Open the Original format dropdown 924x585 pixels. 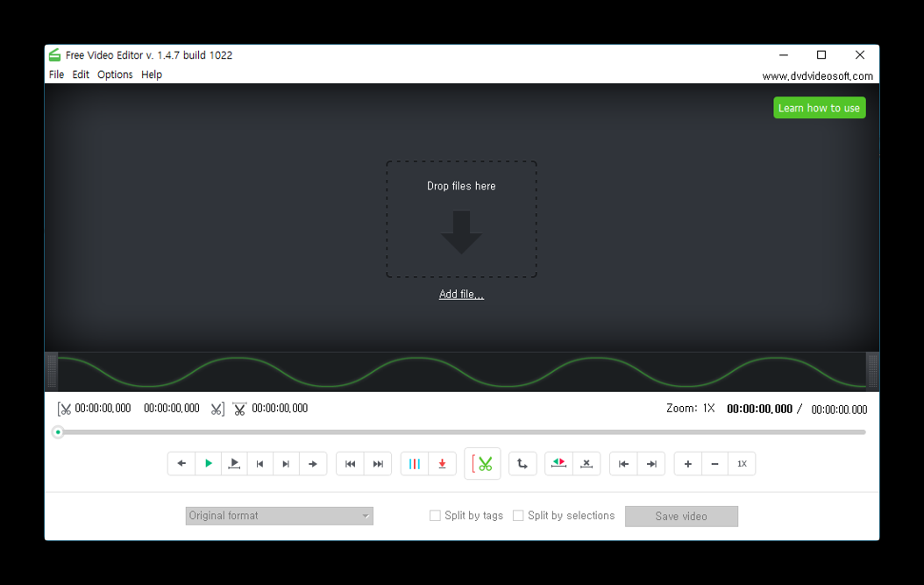[x=280, y=516]
